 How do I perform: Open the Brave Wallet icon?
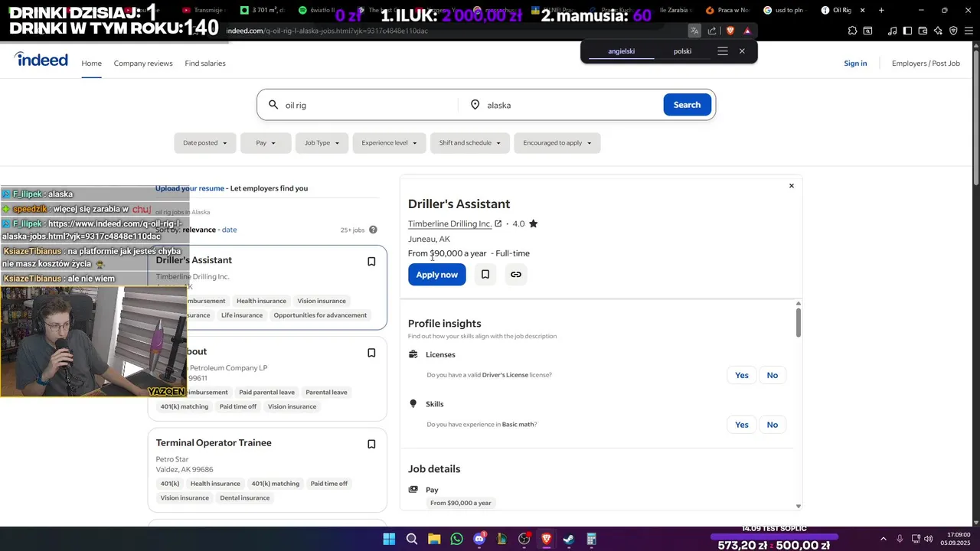(923, 31)
